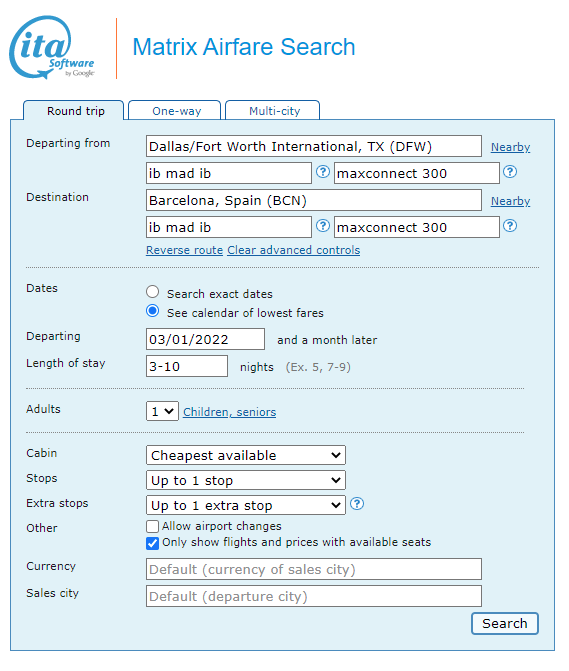Click the Search button

pyautogui.click(x=505, y=623)
